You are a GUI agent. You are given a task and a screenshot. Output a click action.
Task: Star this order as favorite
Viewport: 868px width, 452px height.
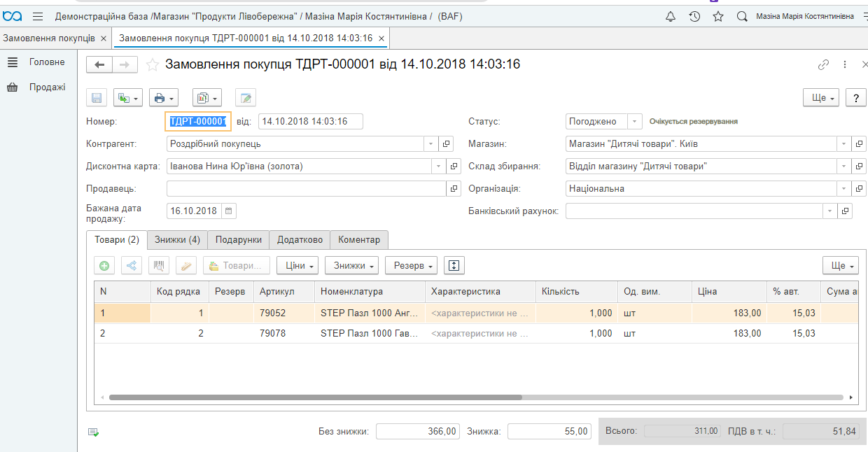[x=153, y=65]
